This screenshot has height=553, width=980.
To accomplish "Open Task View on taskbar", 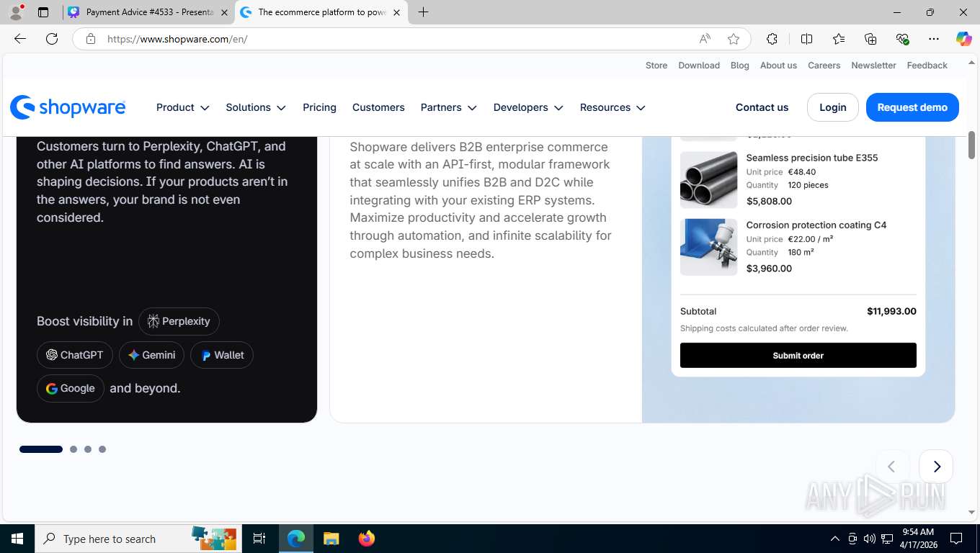I will click(x=259, y=539).
